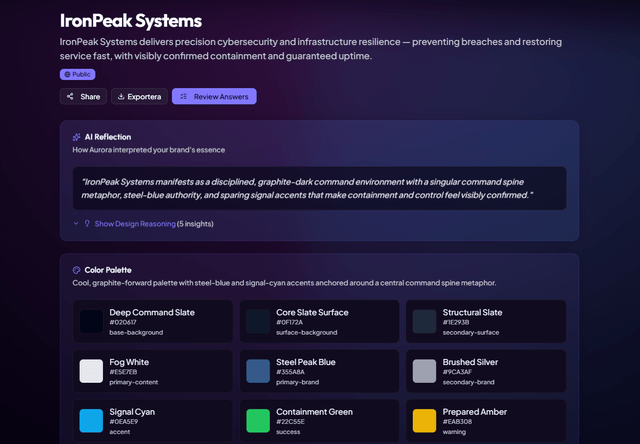Click the sparkle icon beside AI Reflection
Viewport: 640px width, 444px height.
point(77,137)
